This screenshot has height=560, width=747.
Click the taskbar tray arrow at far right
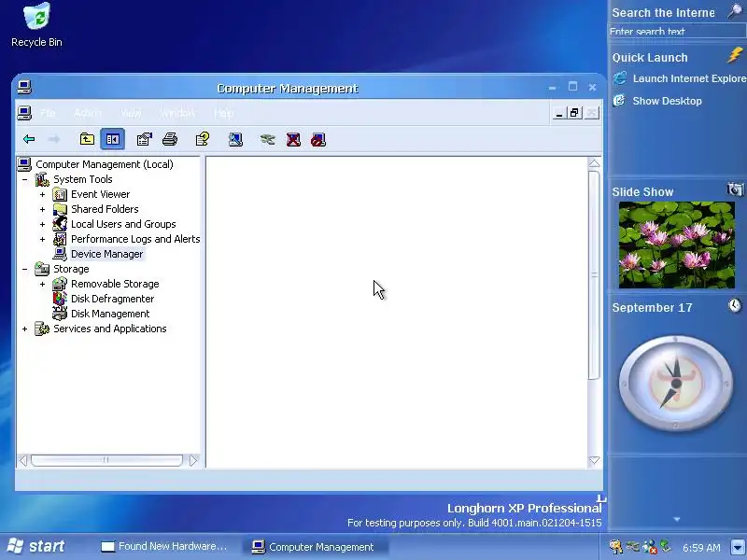click(x=738, y=546)
